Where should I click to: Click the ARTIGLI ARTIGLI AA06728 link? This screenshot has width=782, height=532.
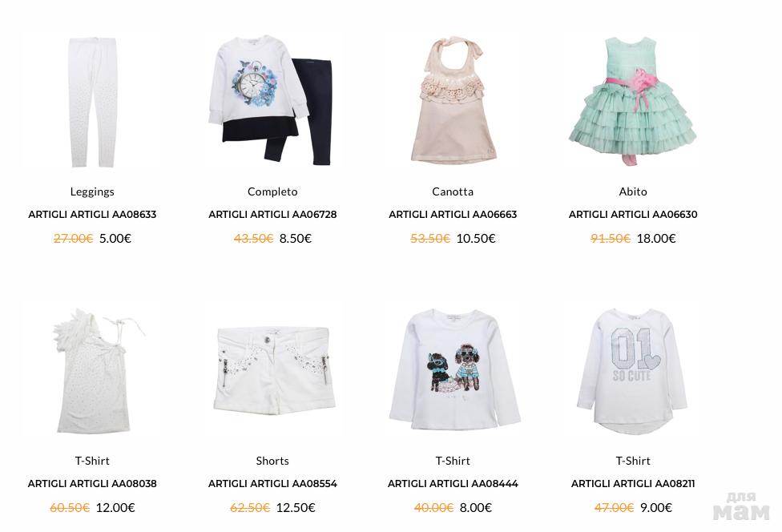(x=272, y=215)
